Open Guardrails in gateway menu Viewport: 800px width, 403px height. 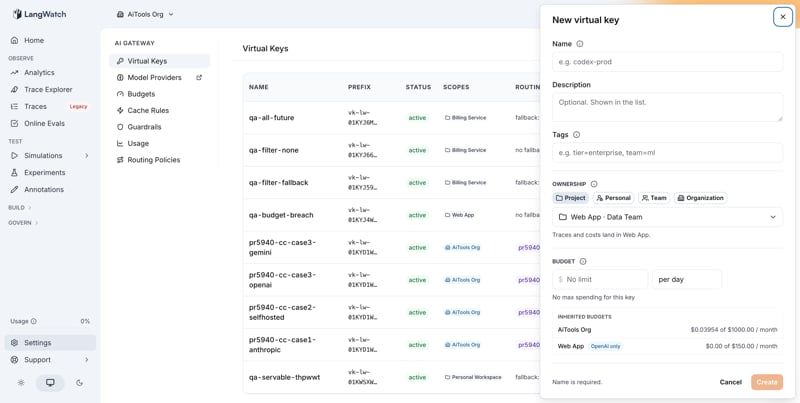pyautogui.click(x=159, y=127)
